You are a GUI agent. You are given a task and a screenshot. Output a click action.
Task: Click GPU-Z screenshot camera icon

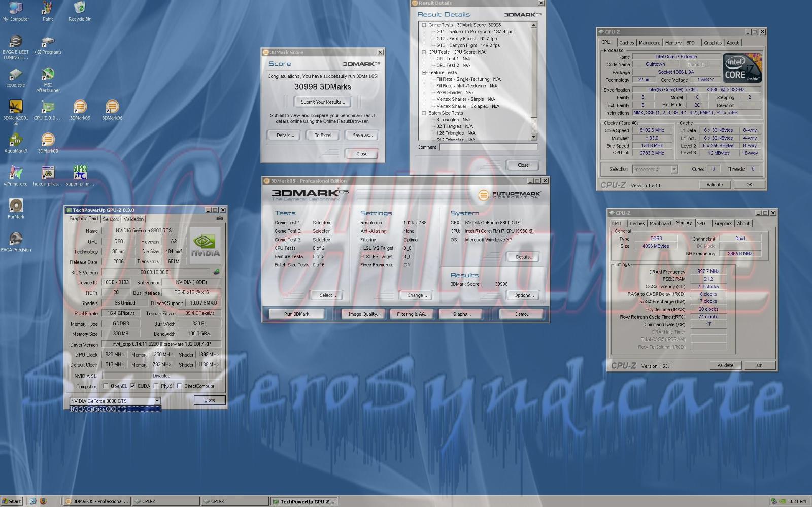point(220,219)
